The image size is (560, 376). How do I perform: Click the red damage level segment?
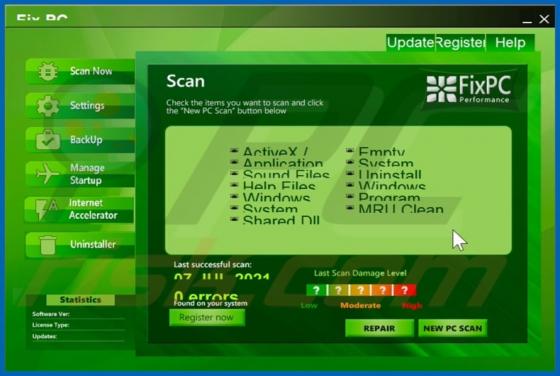coord(405,290)
